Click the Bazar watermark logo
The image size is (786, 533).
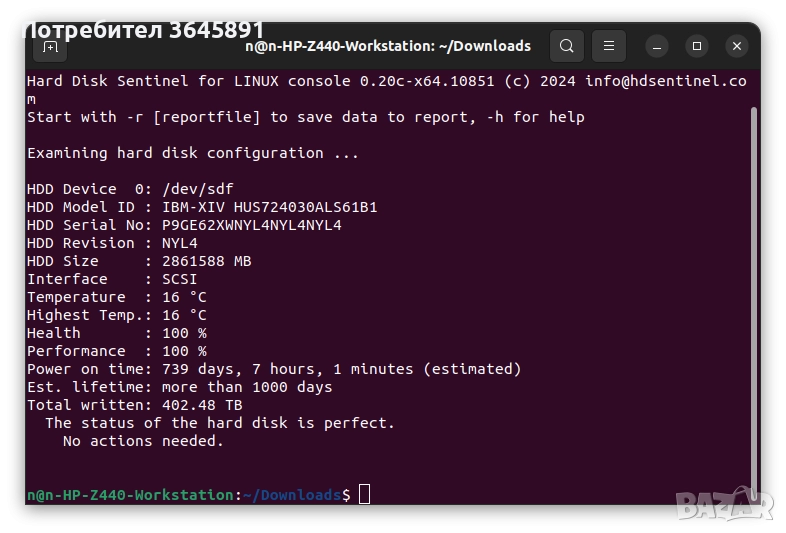(x=725, y=505)
